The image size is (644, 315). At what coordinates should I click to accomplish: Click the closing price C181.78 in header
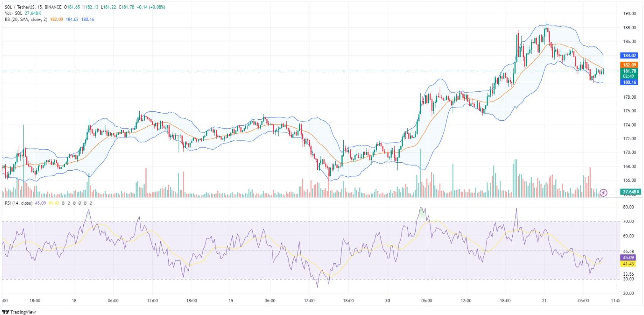[126, 7]
